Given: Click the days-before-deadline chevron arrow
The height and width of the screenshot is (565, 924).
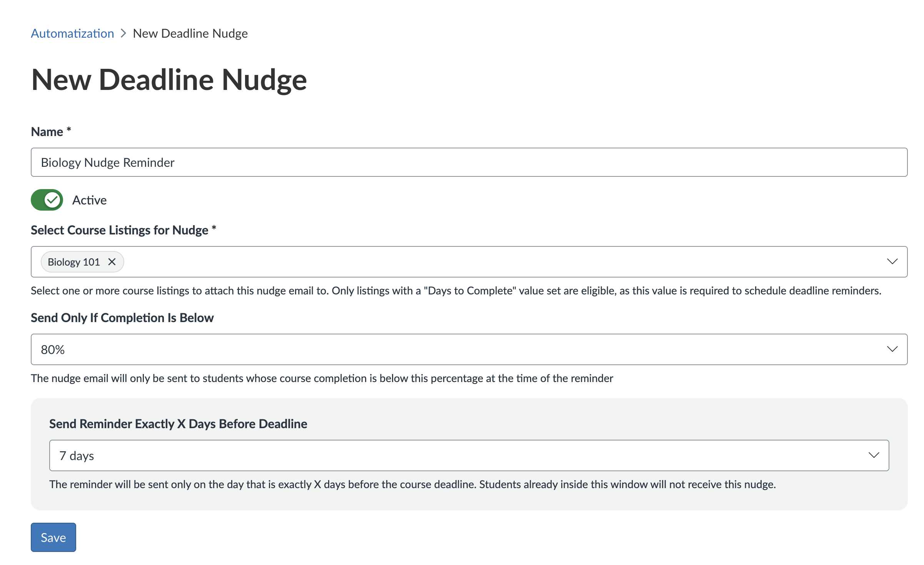Looking at the screenshot, I should pos(874,455).
